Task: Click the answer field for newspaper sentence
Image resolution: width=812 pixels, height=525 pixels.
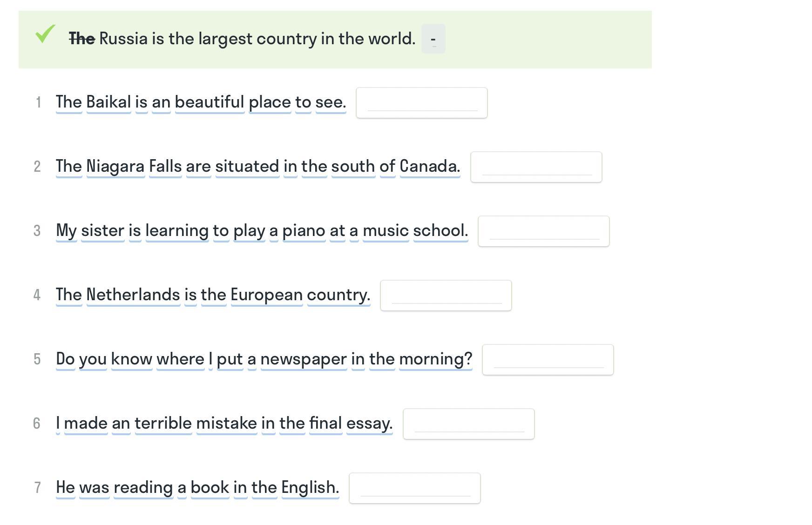Action: coord(548,360)
